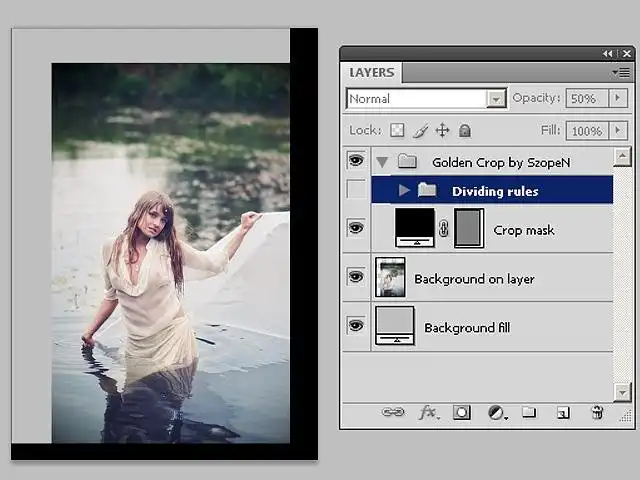Select Background fill gray color thumbnail

[x=395, y=326]
